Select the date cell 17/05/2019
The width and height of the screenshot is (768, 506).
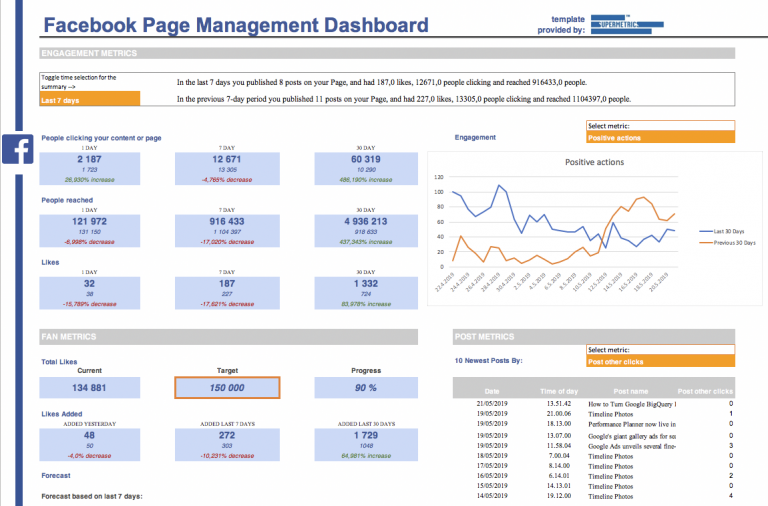(492, 465)
